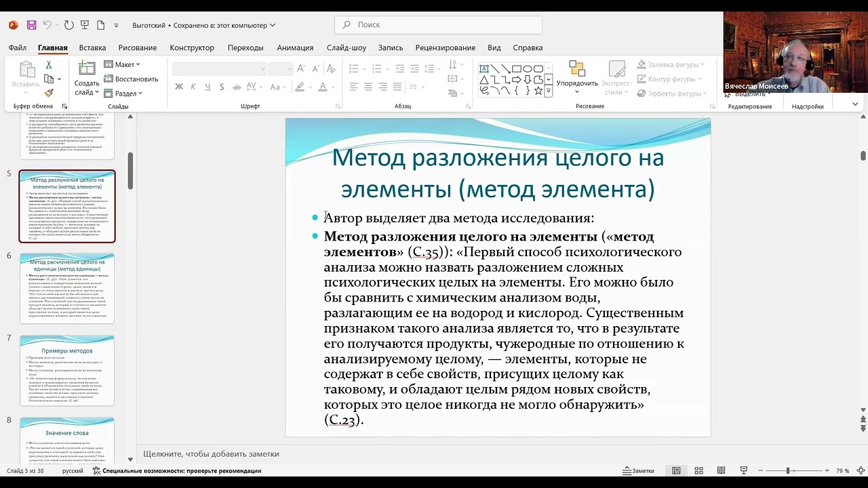The height and width of the screenshot is (488, 868).
Task: Click the Redo arrow in quick access toolbar
Action: 68,25
